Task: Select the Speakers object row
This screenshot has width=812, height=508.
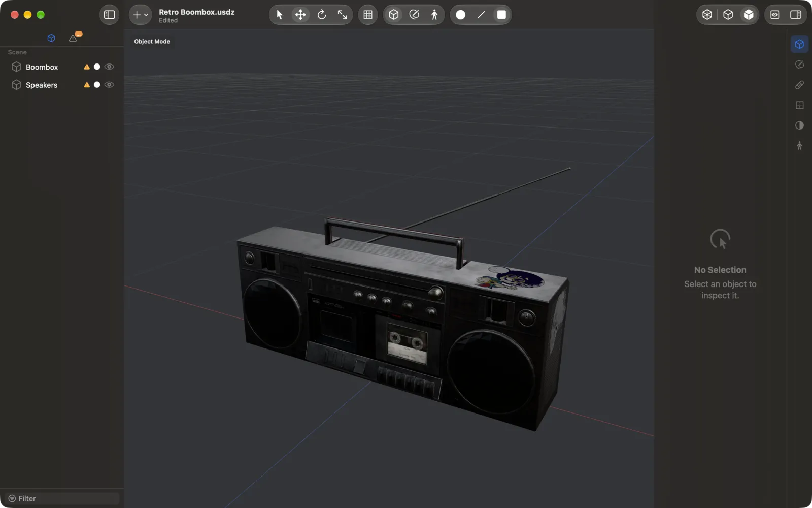Action: [x=62, y=85]
